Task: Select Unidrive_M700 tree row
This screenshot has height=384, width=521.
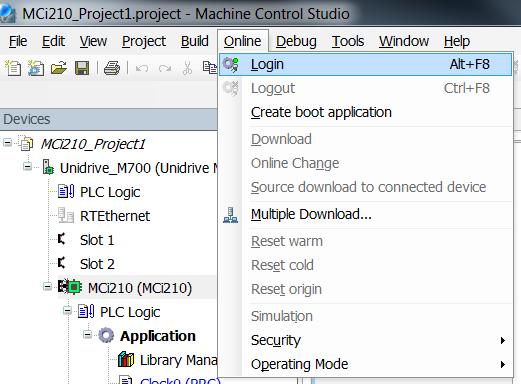Action: click(x=138, y=168)
